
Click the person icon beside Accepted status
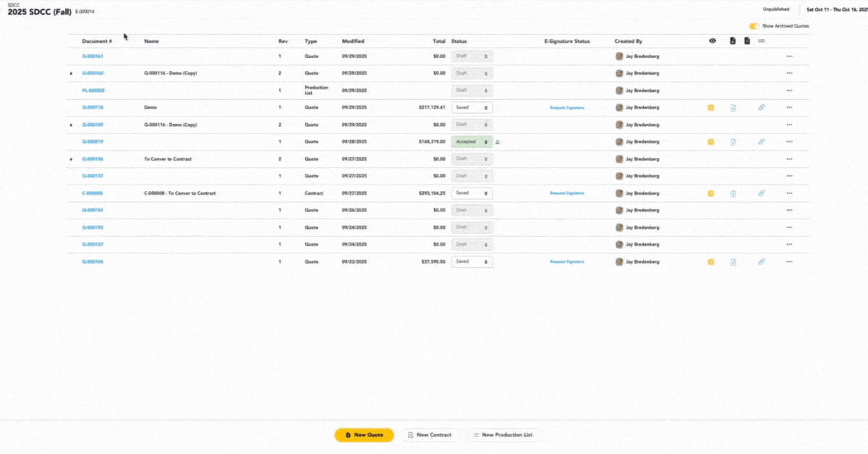point(498,143)
